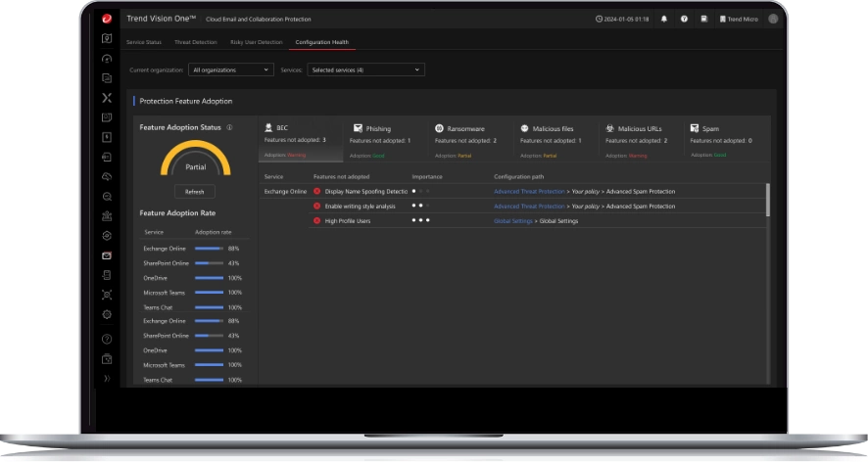
Task: Open the mobile device icon in sidebar
Action: click(x=107, y=275)
